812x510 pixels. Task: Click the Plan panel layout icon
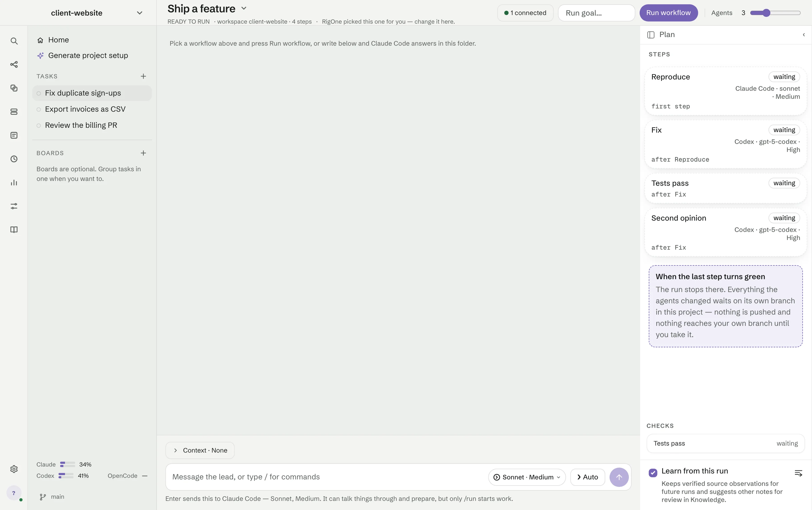click(x=651, y=35)
